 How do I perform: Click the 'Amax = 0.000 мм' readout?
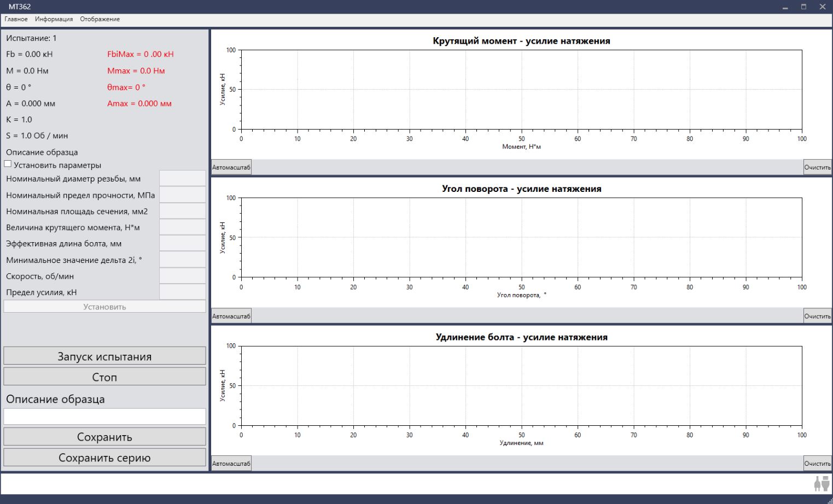tap(139, 103)
